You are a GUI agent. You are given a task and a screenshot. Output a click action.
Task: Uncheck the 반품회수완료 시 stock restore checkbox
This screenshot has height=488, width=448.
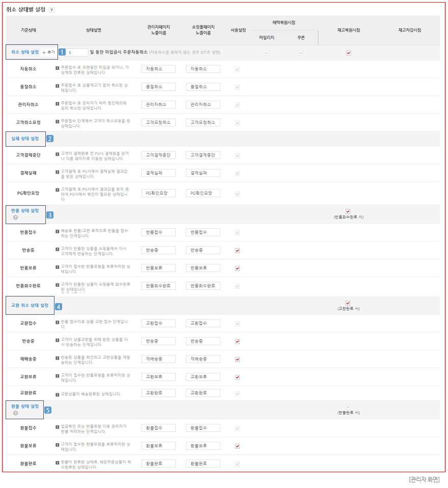click(348, 211)
